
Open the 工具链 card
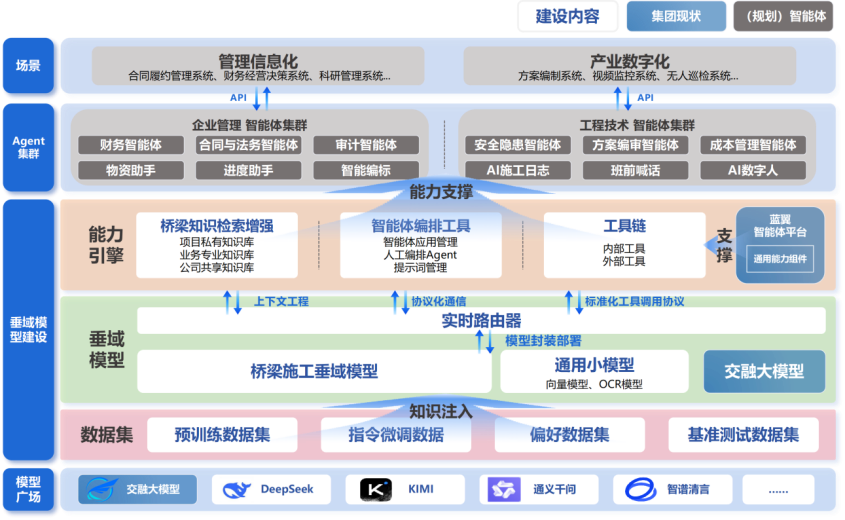tap(624, 245)
